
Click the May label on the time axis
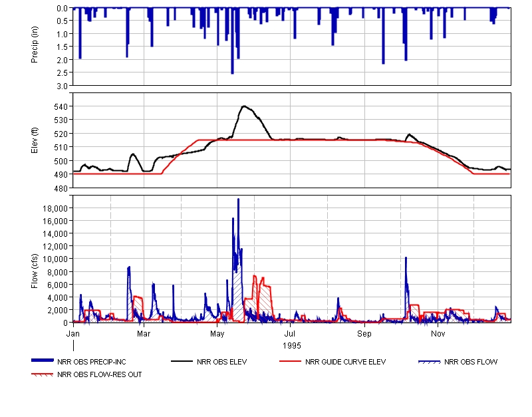[217, 334]
